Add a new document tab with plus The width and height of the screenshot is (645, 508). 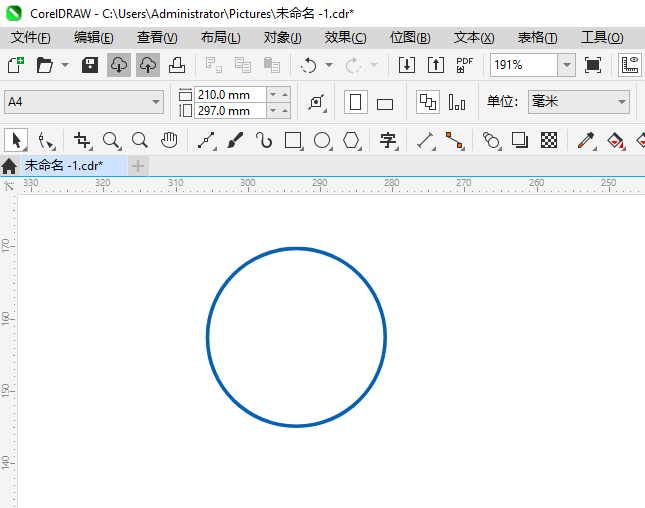tap(138, 166)
